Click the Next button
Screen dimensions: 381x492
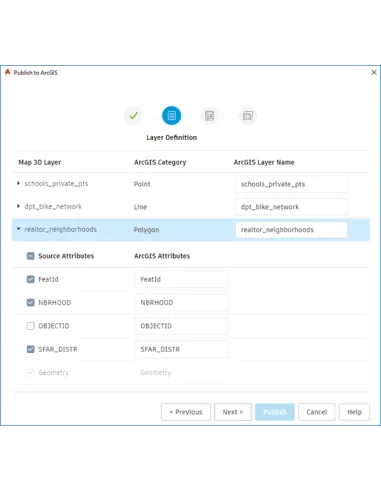pos(233,412)
